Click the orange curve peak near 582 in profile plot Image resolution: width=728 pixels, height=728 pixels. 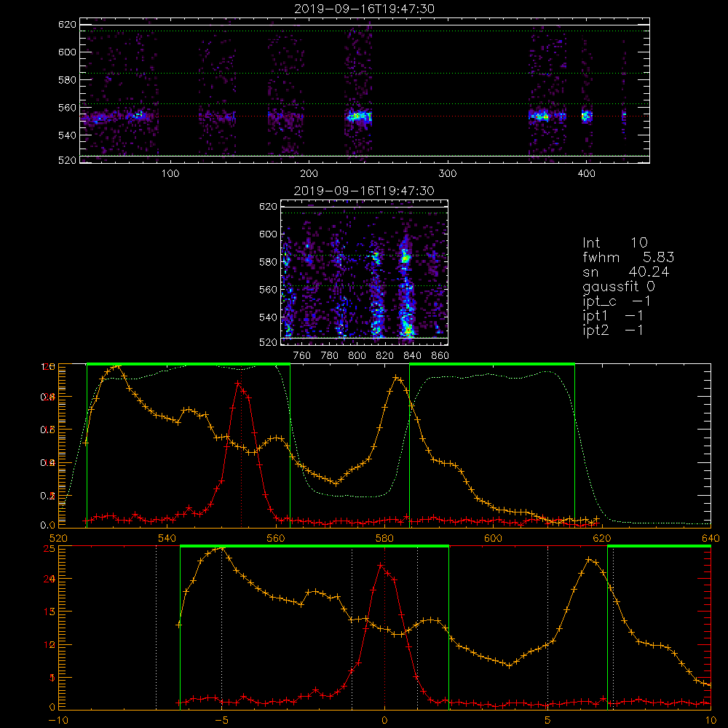click(x=395, y=377)
